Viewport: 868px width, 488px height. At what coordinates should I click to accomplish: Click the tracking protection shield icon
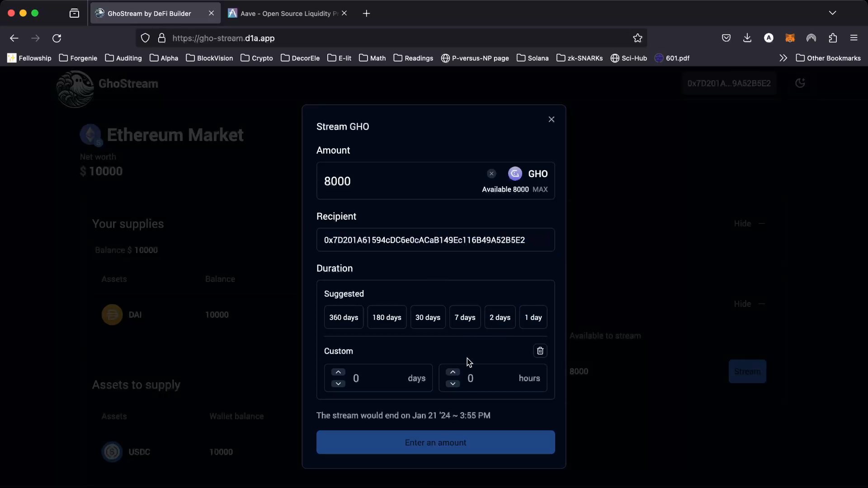(145, 38)
